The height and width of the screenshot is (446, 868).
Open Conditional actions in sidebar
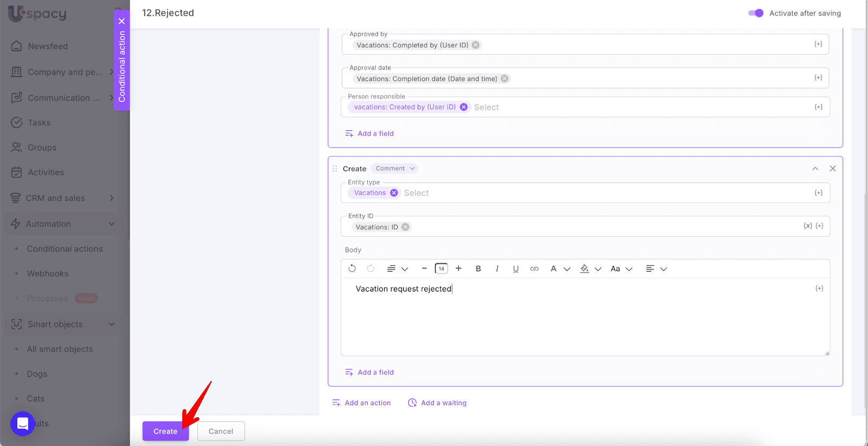[x=65, y=249]
